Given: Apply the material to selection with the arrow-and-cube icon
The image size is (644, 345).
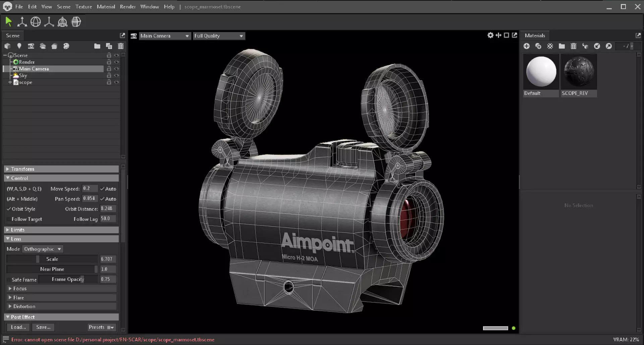Looking at the screenshot, I should (x=585, y=46).
